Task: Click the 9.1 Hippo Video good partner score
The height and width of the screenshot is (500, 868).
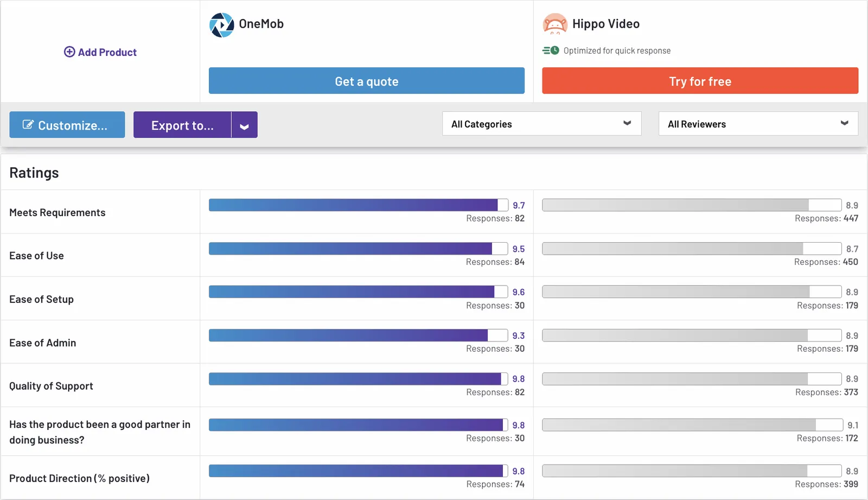Action: click(x=853, y=425)
